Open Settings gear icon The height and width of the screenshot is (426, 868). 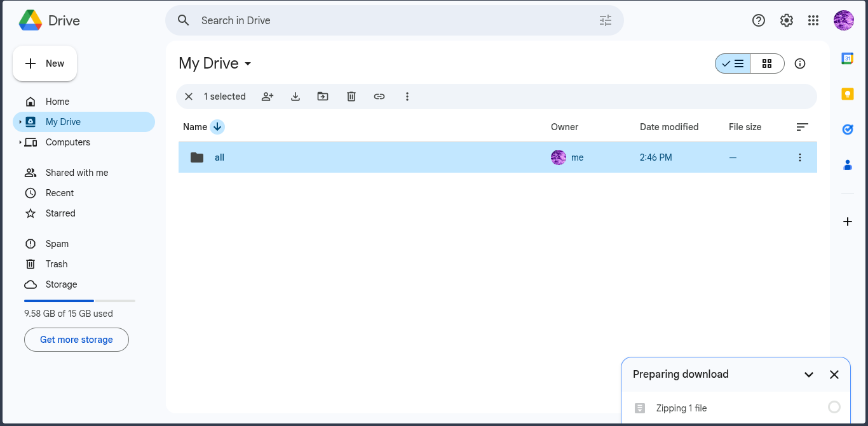click(787, 20)
